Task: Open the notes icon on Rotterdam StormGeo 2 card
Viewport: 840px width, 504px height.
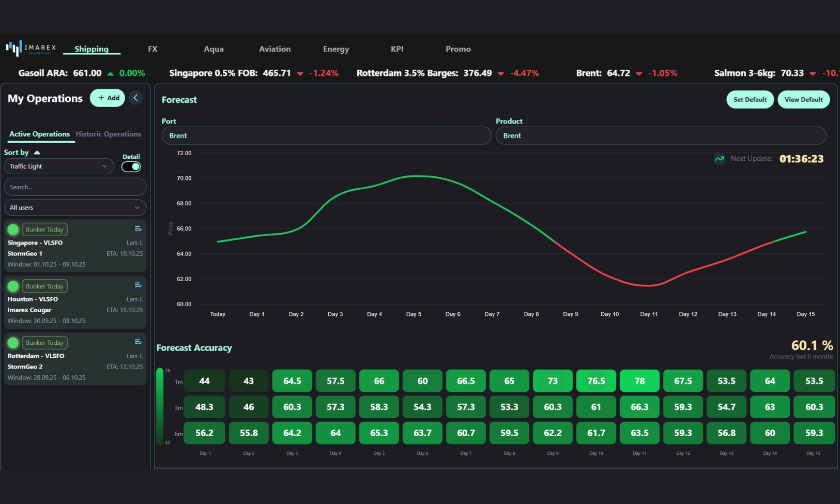Action: 138,341
